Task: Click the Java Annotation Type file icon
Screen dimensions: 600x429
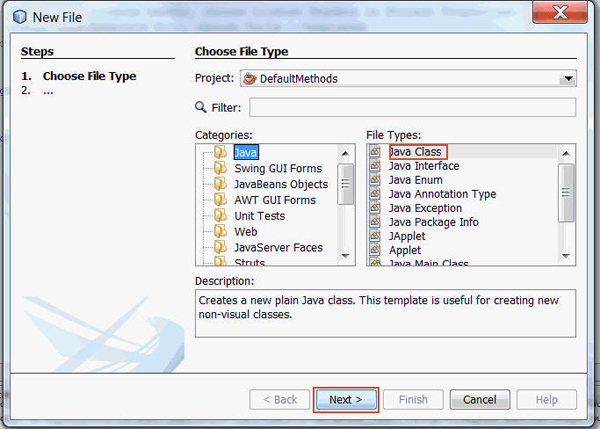Action: point(375,194)
